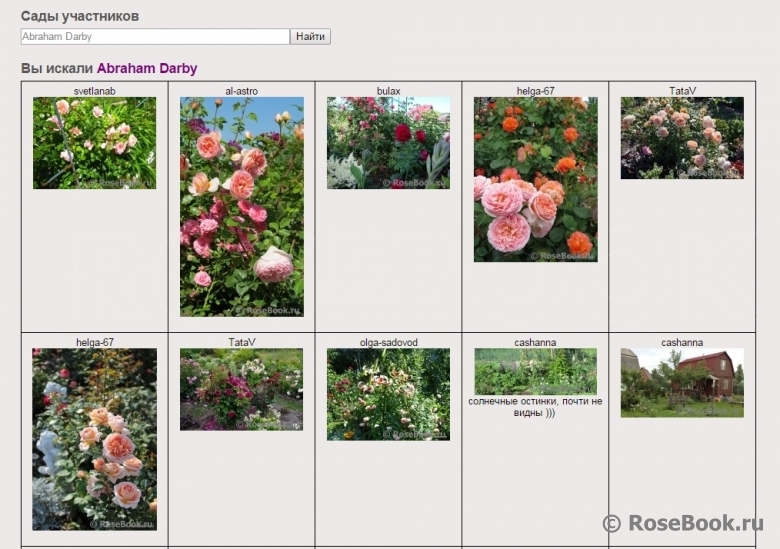
Task: Click the bulax username label
Action: tap(388, 91)
